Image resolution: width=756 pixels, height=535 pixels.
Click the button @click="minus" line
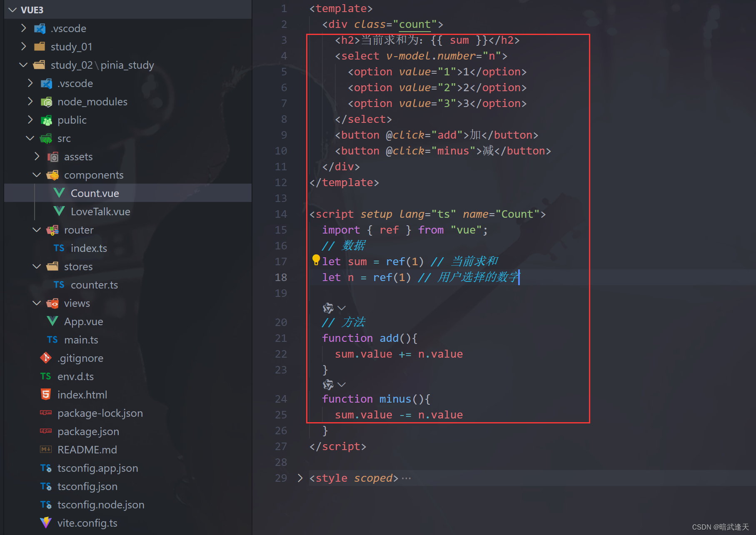(x=443, y=151)
